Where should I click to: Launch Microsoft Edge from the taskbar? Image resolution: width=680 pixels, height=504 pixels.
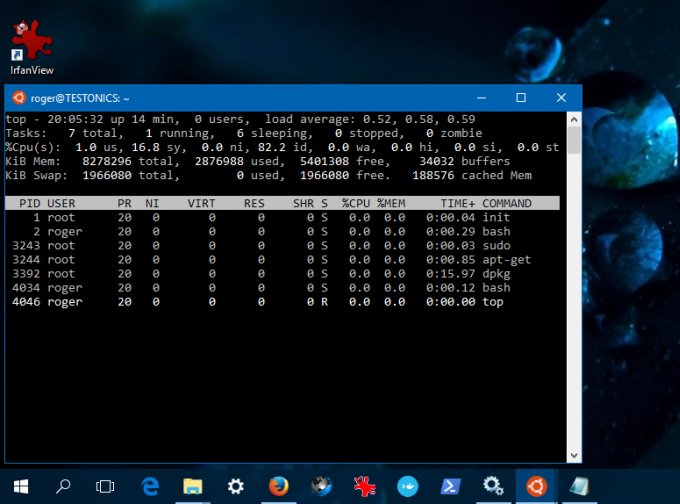tap(150, 486)
